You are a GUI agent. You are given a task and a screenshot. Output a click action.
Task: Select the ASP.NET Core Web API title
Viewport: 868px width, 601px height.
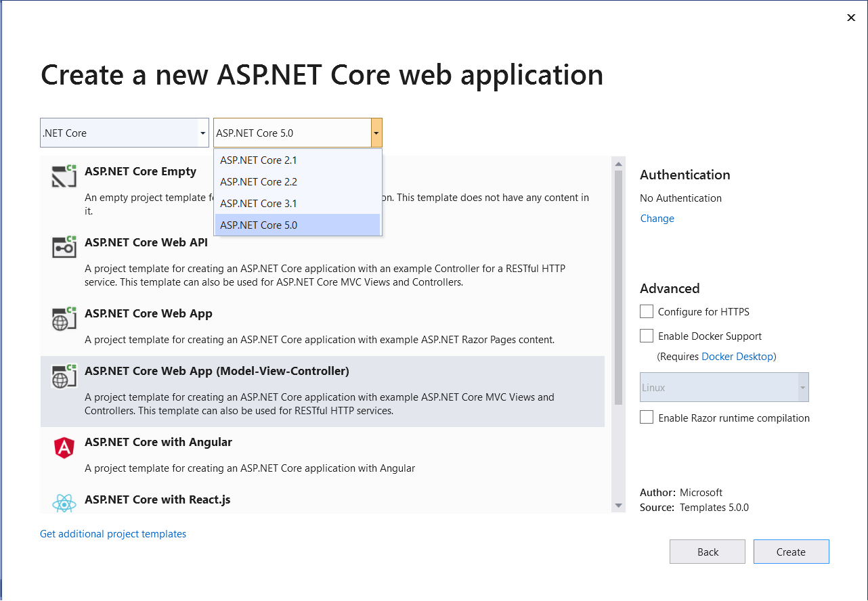click(146, 242)
